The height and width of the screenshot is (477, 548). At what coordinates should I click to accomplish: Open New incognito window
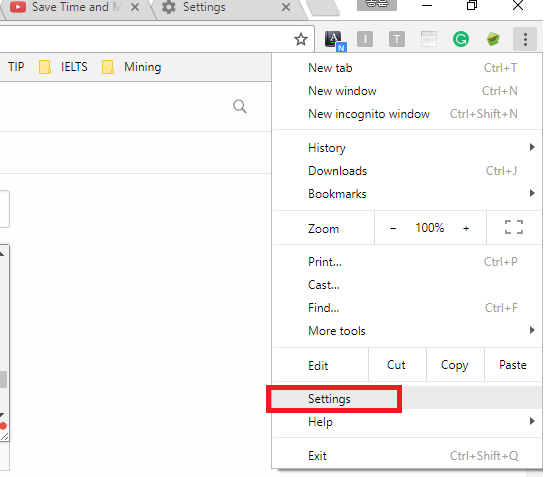pyautogui.click(x=407, y=114)
